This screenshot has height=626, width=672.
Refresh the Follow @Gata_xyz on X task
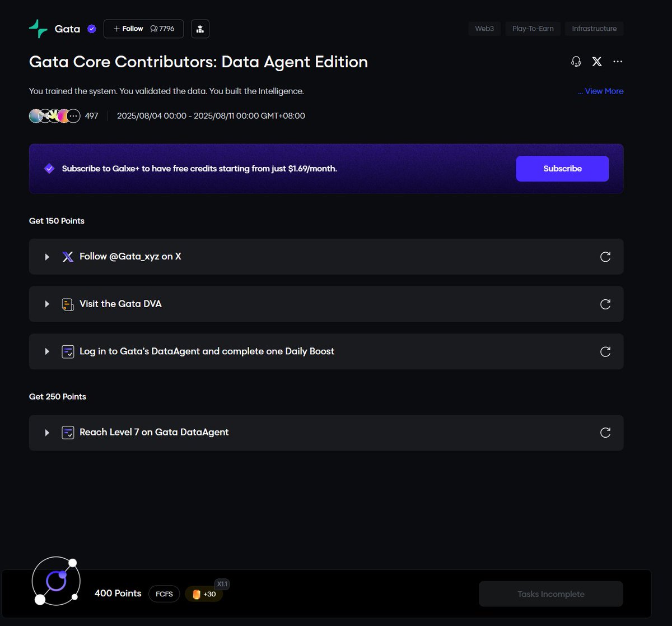(x=605, y=257)
